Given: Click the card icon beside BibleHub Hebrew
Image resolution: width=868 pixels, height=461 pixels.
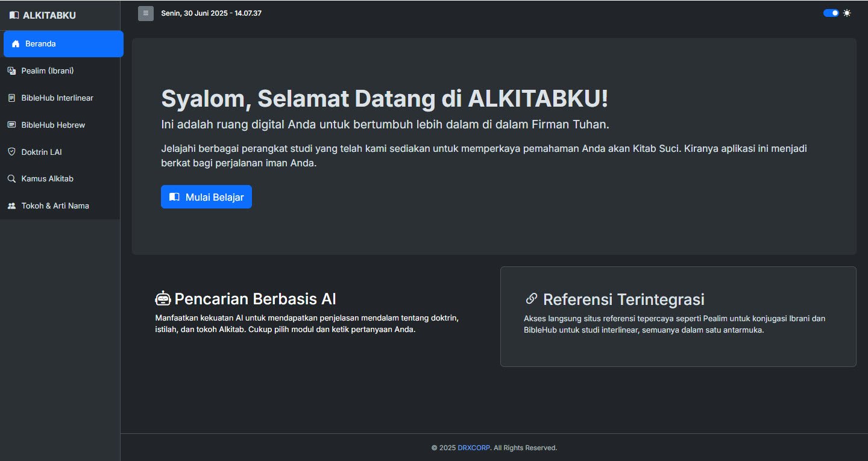Looking at the screenshot, I should [x=11, y=125].
